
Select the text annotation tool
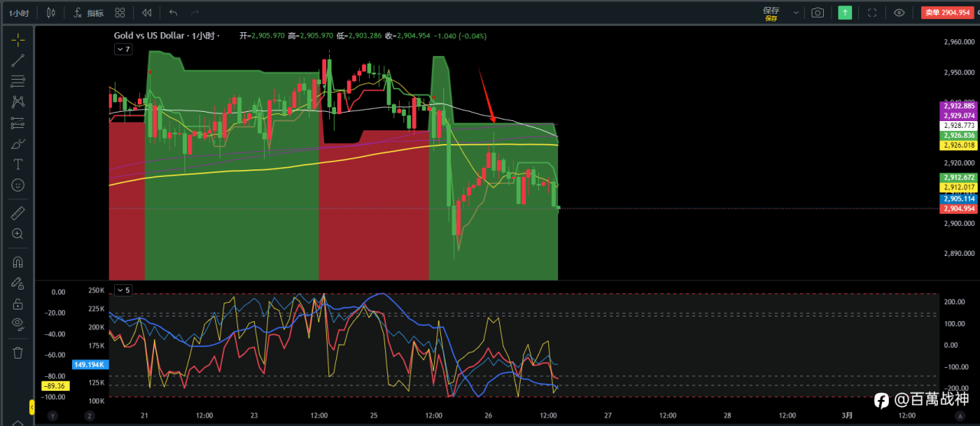[x=18, y=164]
